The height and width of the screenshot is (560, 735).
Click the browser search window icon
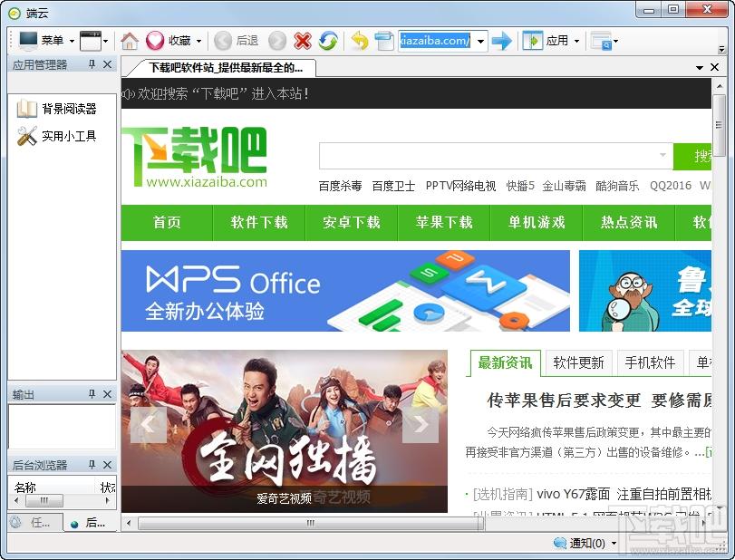pos(601,41)
